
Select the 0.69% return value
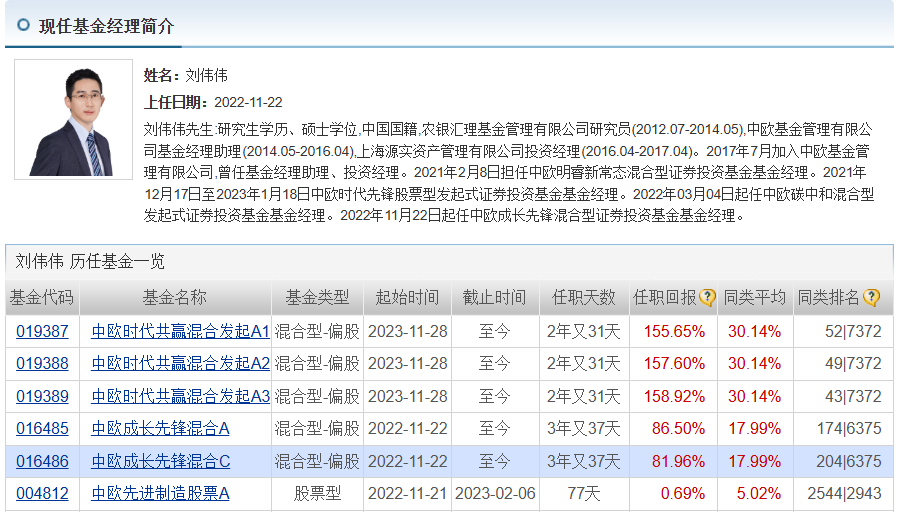click(x=683, y=493)
